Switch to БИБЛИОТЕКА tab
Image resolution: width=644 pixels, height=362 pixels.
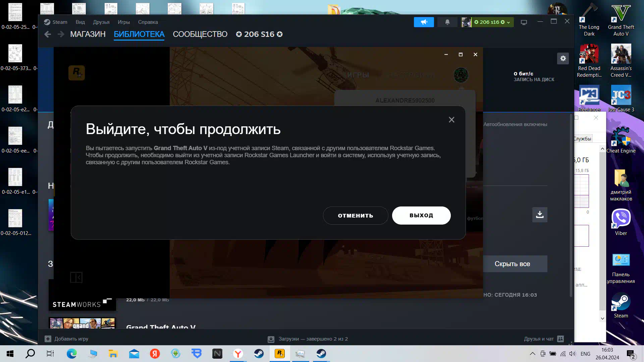(x=139, y=34)
